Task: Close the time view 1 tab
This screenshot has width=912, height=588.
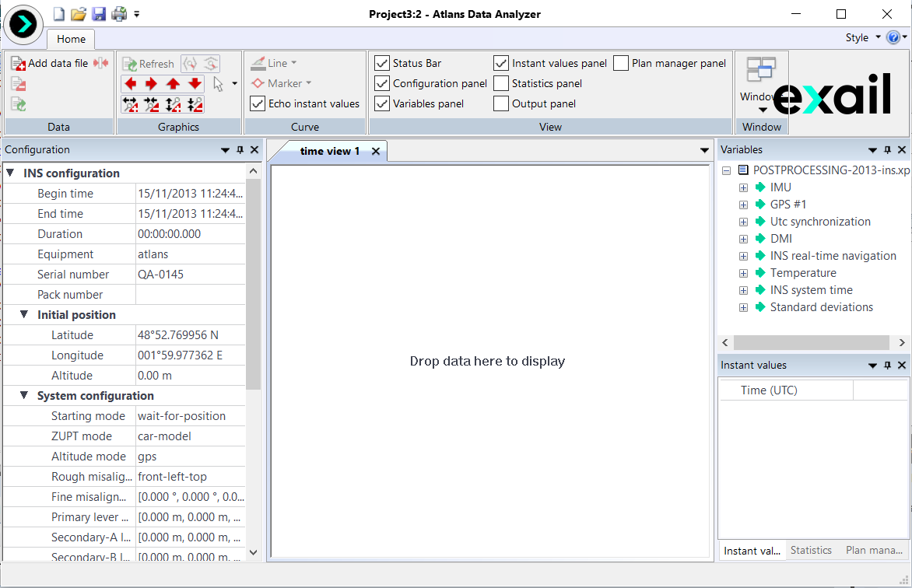Action: [x=375, y=152]
